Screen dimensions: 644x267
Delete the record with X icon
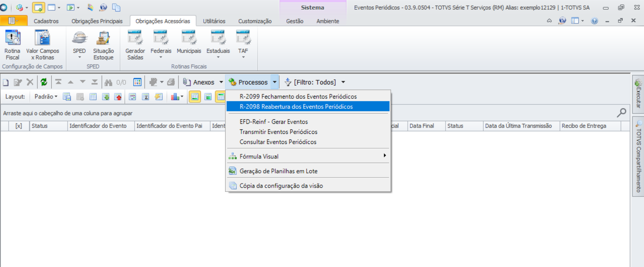(x=30, y=82)
